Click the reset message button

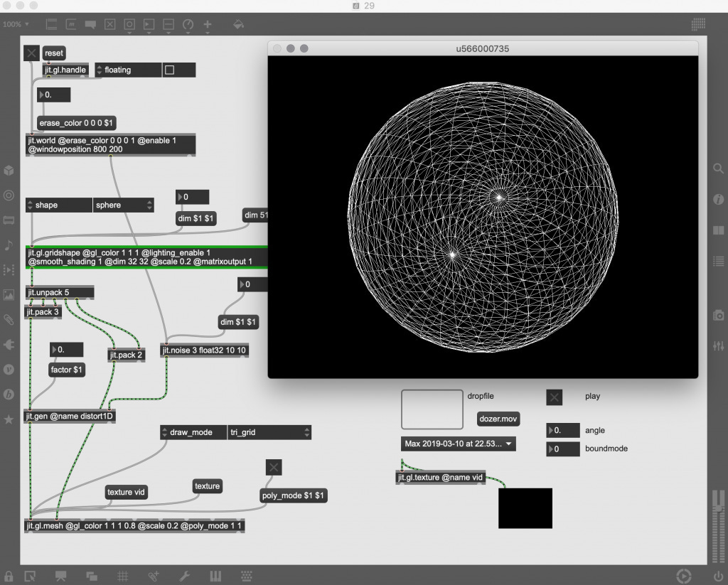(x=54, y=53)
